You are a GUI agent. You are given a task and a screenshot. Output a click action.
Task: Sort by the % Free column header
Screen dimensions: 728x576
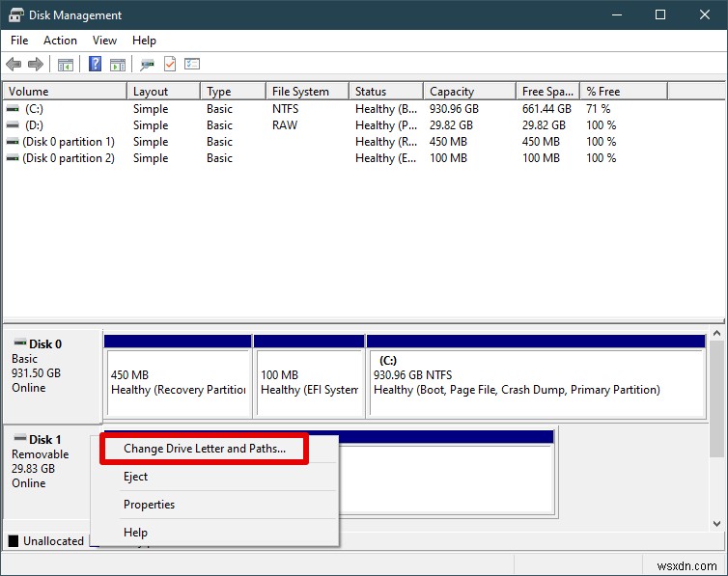[624, 92]
